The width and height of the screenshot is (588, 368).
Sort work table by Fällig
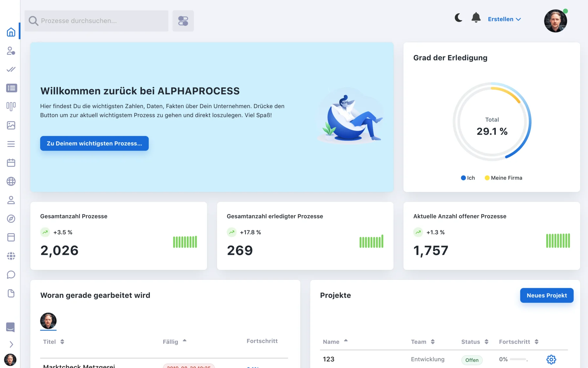[174, 342]
